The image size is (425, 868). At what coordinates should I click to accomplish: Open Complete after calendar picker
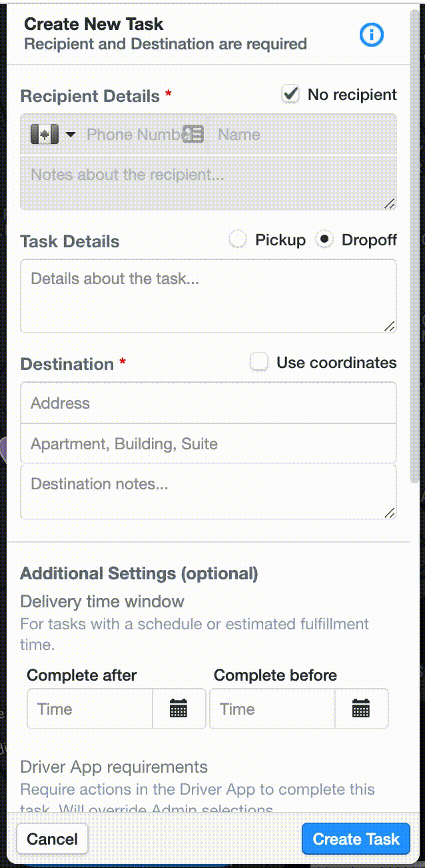[x=179, y=709]
